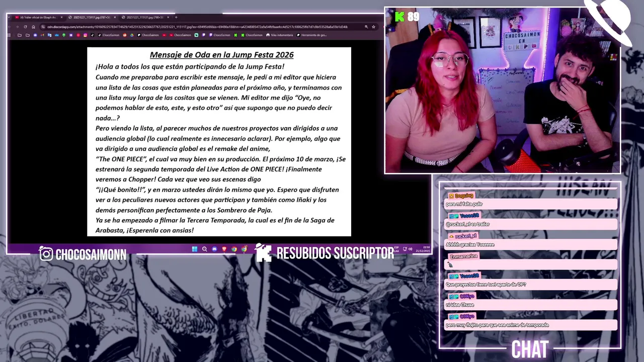Click chat username Doguivg
644x362 pixels.
coord(464,196)
